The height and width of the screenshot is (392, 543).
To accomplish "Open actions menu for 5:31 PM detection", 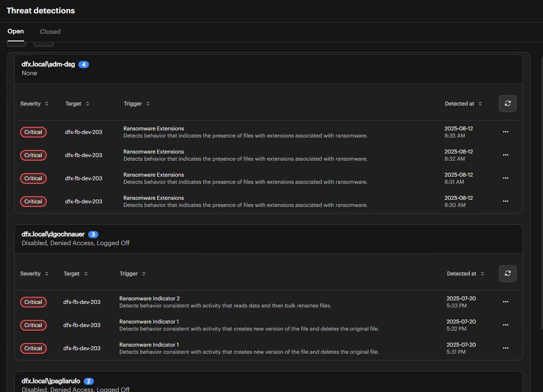I will pyautogui.click(x=505, y=348).
